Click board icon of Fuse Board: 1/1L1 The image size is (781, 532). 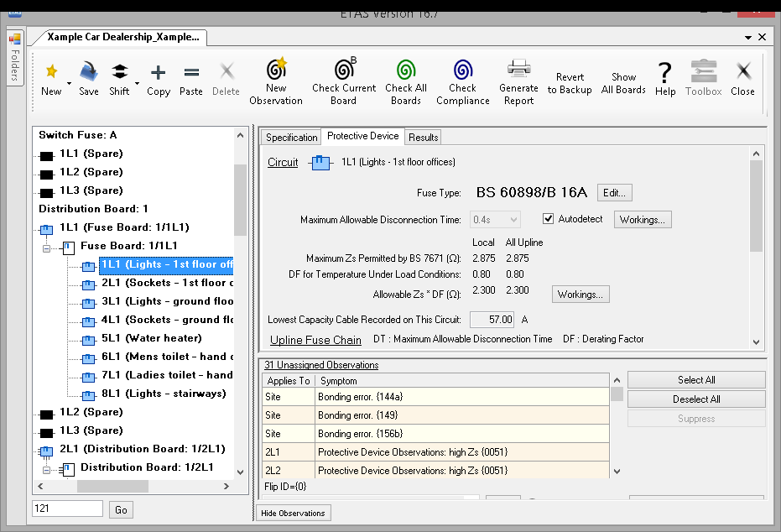point(67,248)
